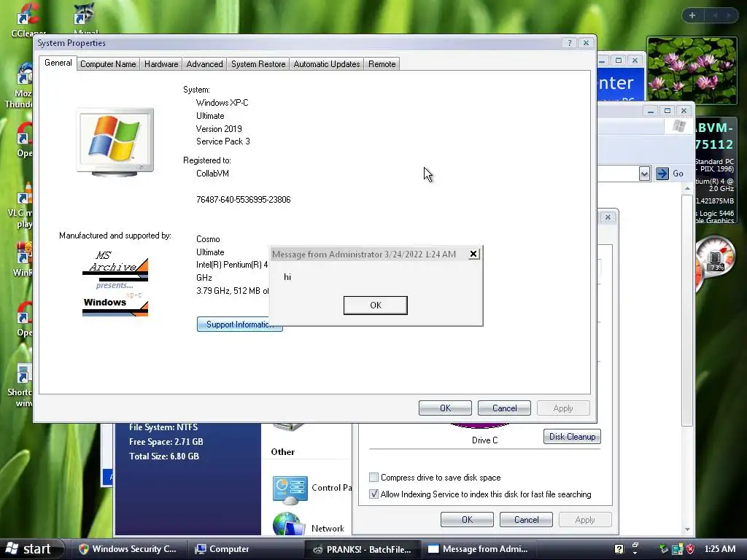The width and height of the screenshot is (747, 560).
Task: Click OK in the drive properties dialog
Action: 467,520
